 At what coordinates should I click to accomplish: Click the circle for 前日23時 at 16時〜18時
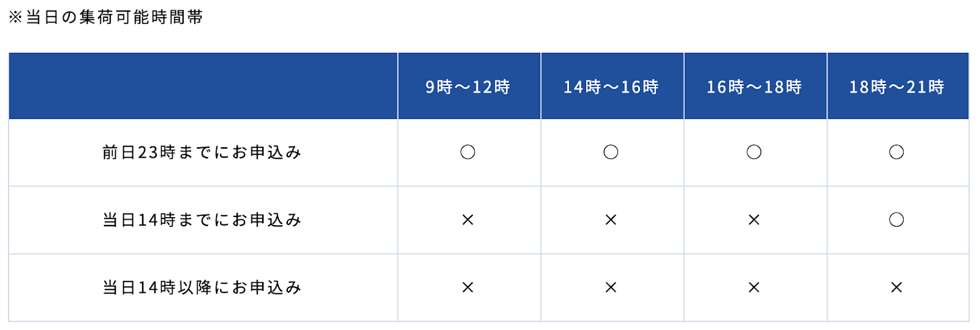click(x=754, y=152)
